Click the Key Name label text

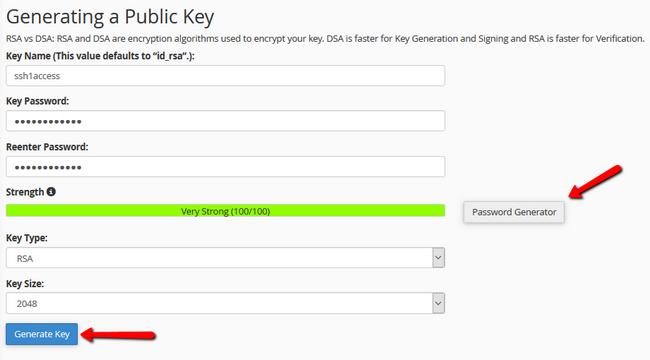click(x=100, y=56)
